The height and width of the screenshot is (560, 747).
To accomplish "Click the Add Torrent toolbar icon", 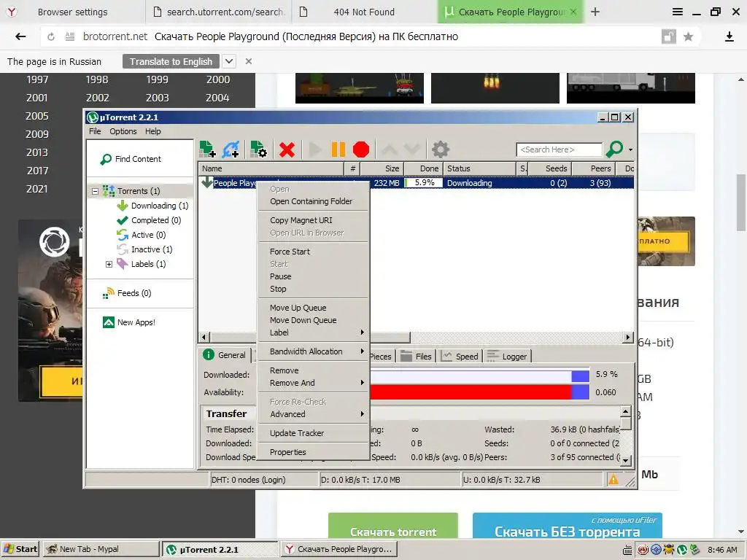I will coord(207,149).
